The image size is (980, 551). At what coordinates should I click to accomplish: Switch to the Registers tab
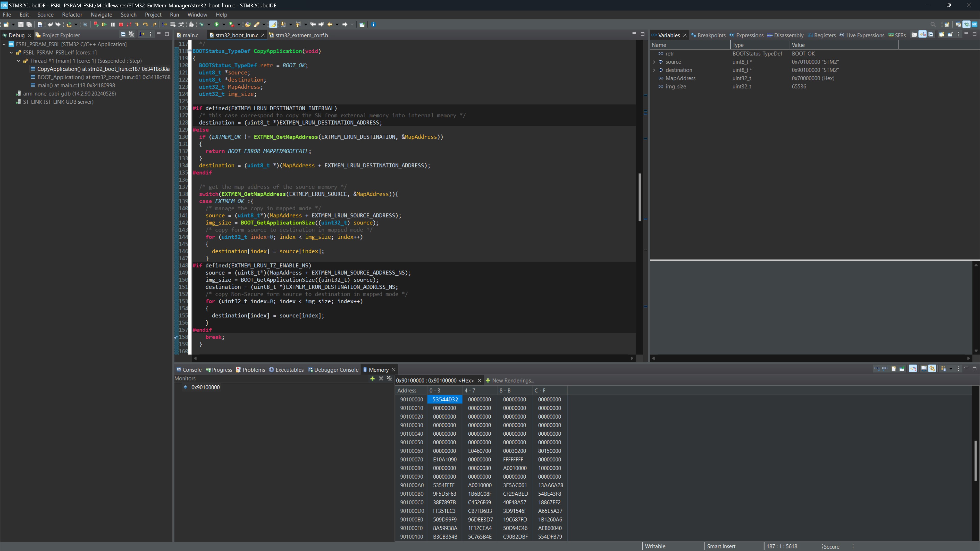(x=824, y=35)
